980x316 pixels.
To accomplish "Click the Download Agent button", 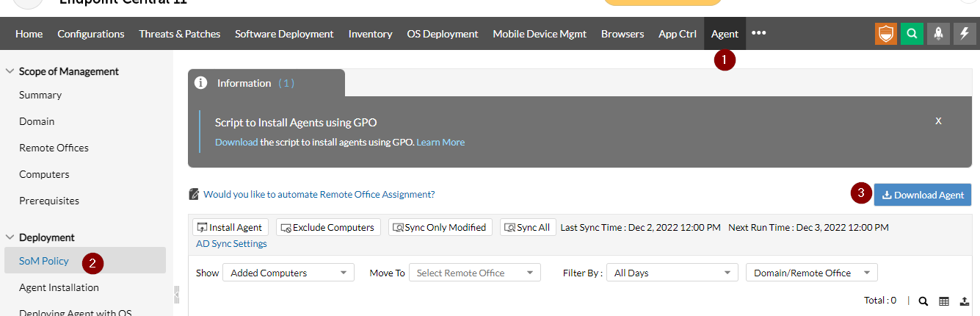I will [923, 195].
